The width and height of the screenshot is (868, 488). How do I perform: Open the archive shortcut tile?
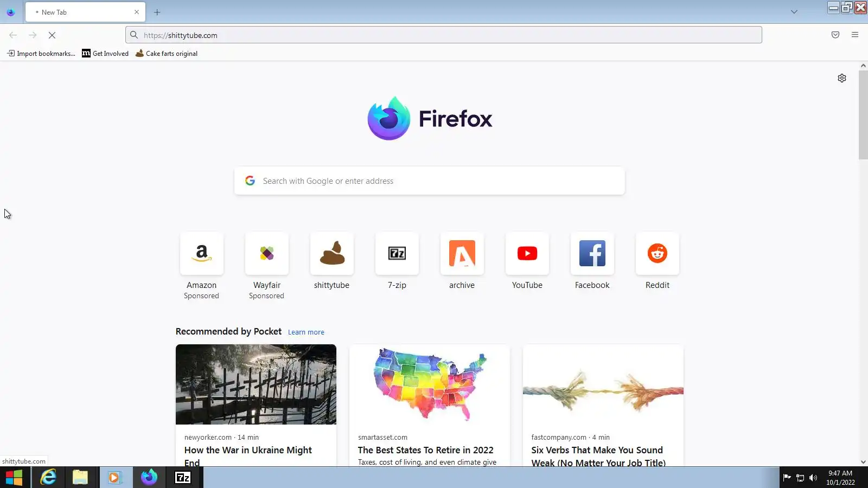[462, 253]
